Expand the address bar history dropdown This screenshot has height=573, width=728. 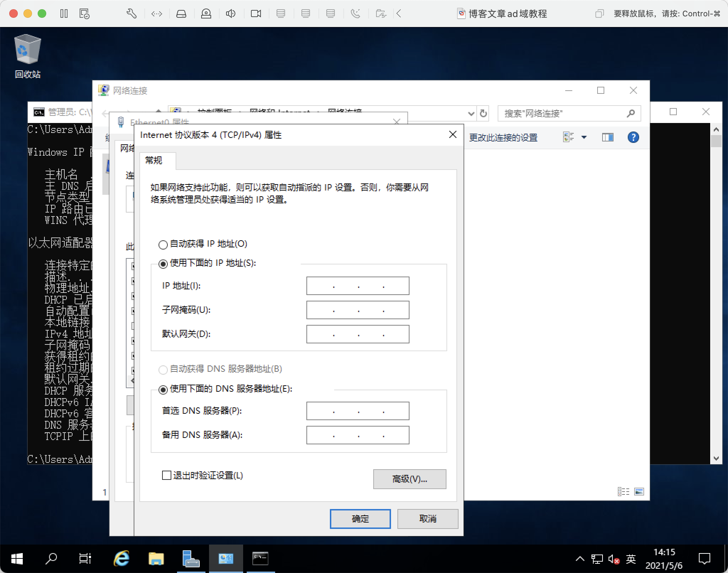tap(471, 114)
